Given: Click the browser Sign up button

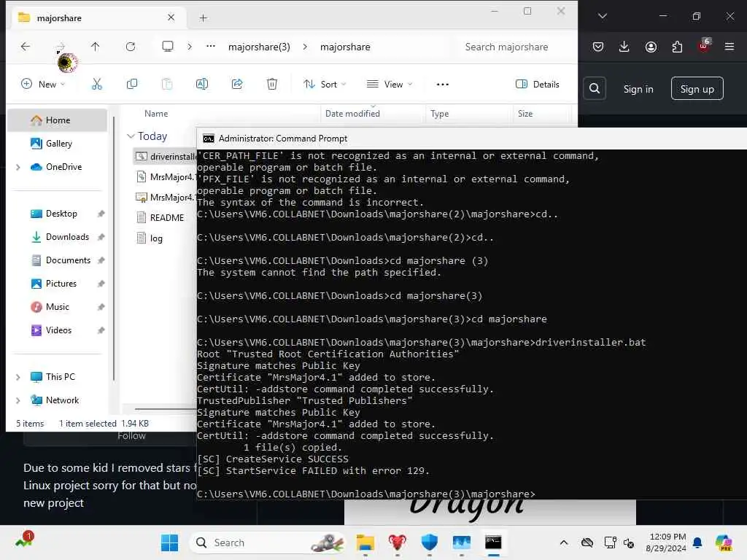Looking at the screenshot, I should tap(697, 89).
